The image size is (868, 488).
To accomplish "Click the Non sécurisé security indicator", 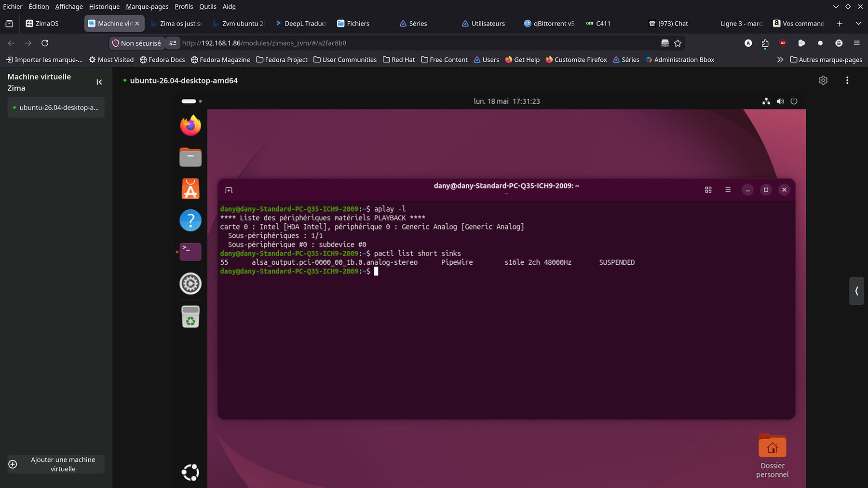I will tap(136, 43).
